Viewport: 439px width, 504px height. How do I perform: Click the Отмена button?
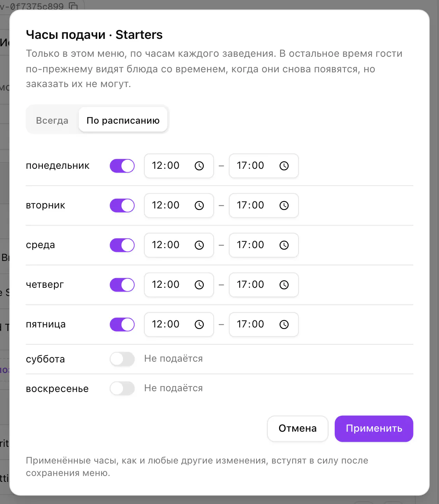(x=298, y=429)
